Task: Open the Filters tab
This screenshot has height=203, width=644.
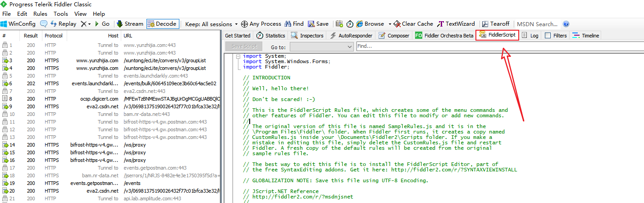Action: point(556,36)
